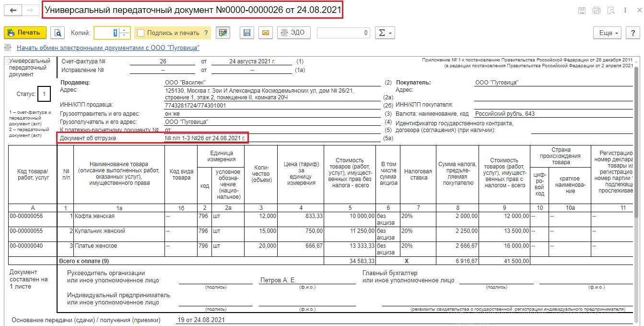Select the Платье женское row name
This screenshot has width=644, height=326.
click(95, 246)
